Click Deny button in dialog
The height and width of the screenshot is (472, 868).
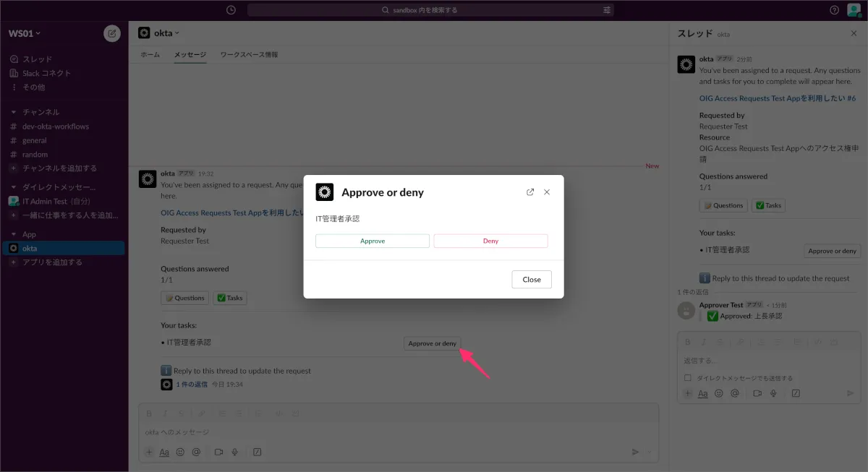coord(490,241)
